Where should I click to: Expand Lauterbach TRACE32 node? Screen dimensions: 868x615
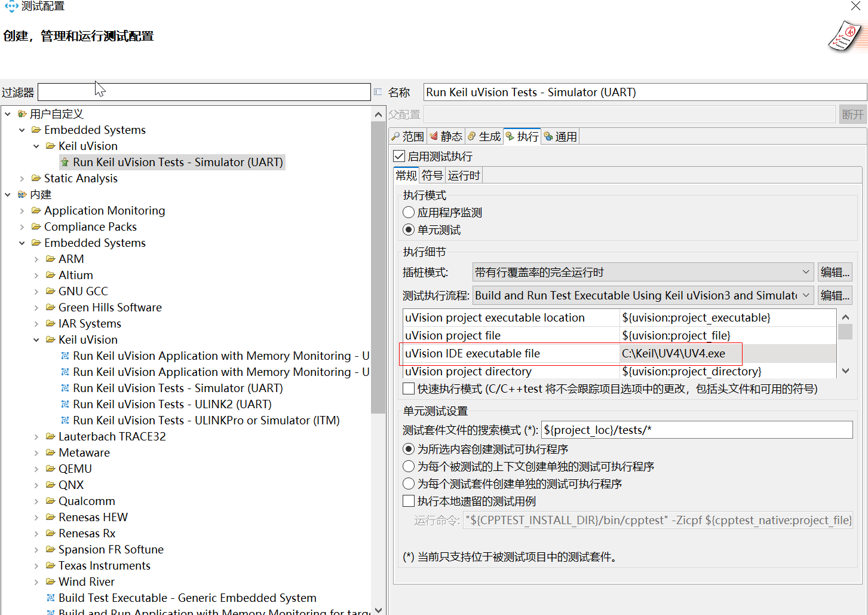(36, 436)
